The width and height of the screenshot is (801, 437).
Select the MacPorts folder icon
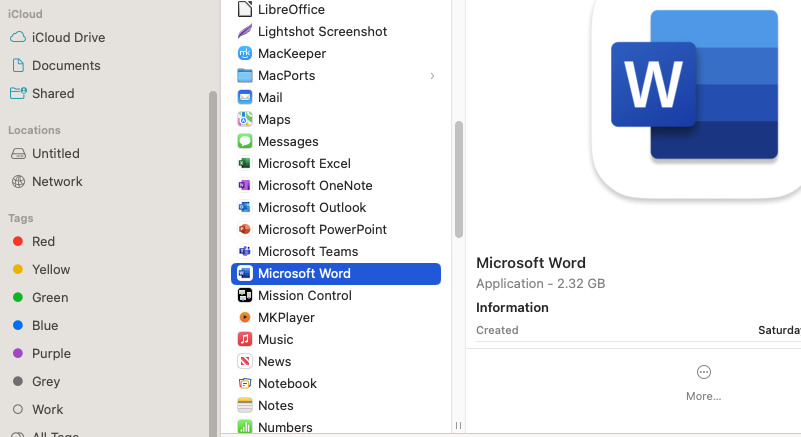[245, 75]
